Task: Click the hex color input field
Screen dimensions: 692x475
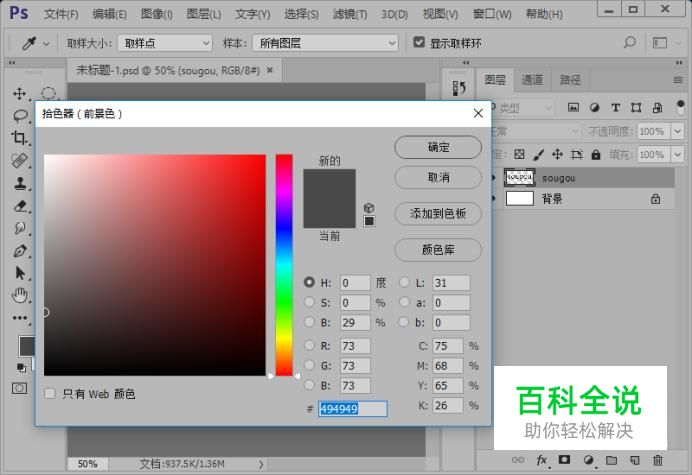Action: (353, 409)
